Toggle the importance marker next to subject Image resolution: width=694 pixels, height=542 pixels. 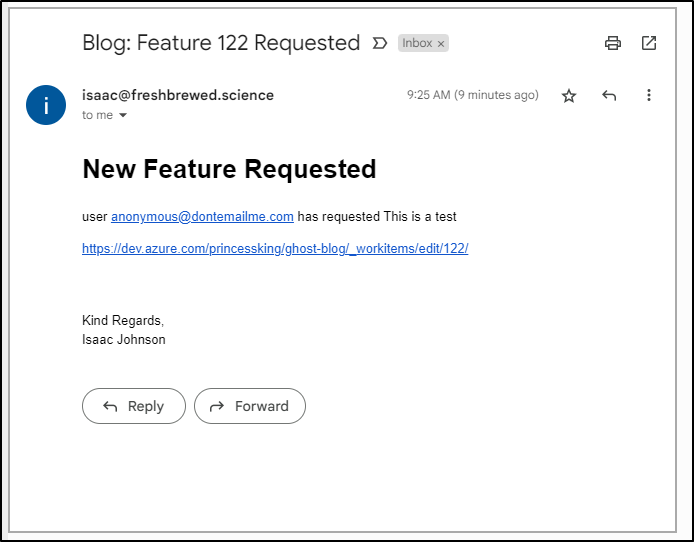(380, 43)
